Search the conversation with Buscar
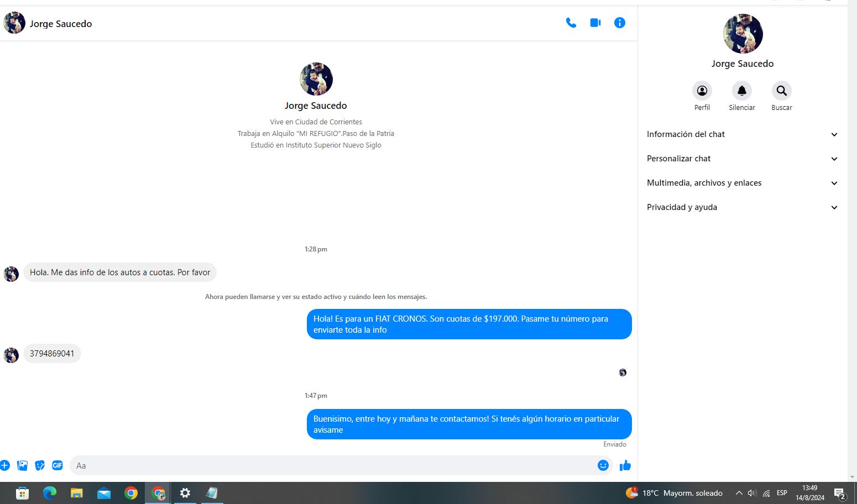857x504 pixels. (x=781, y=91)
